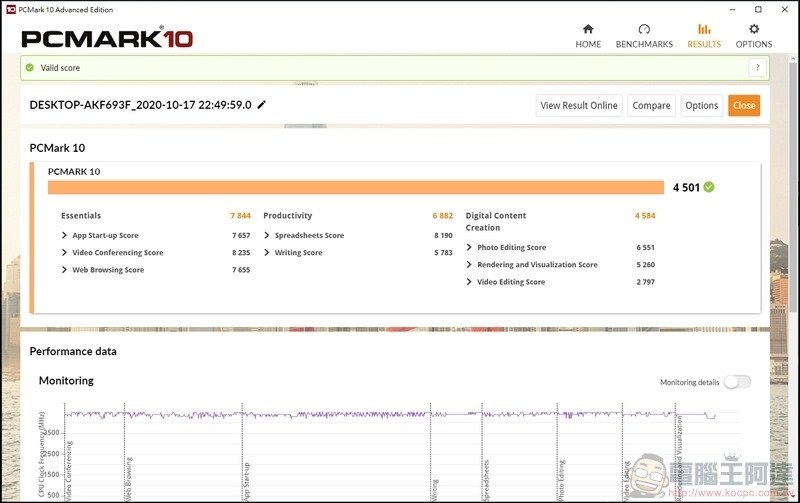
Task: Expand Video Conferencing Score details
Action: tap(65, 253)
